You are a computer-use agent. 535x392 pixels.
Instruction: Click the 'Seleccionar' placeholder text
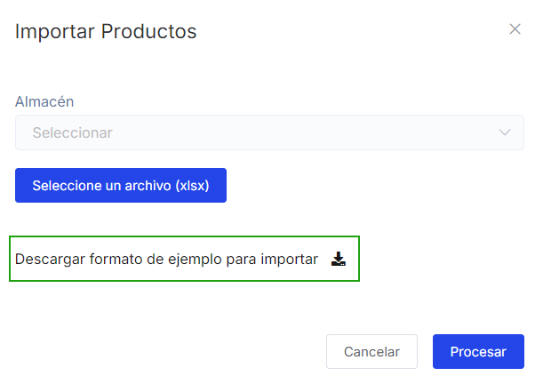click(73, 132)
